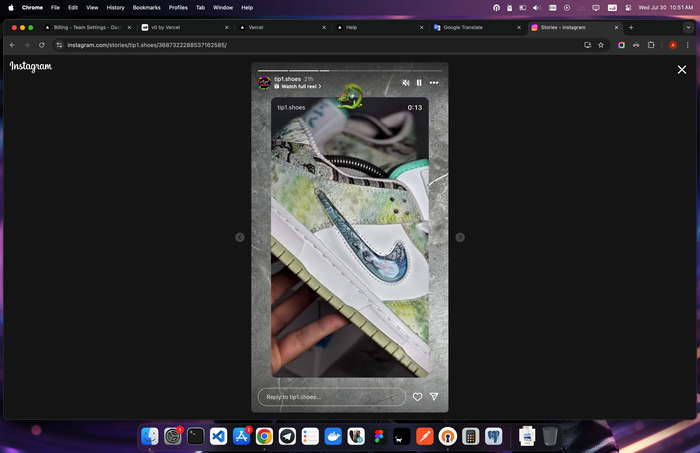Viewport: 700px width, 453px height.
Task: Share the story with the paper plane icon
Action: pos(434,396)
